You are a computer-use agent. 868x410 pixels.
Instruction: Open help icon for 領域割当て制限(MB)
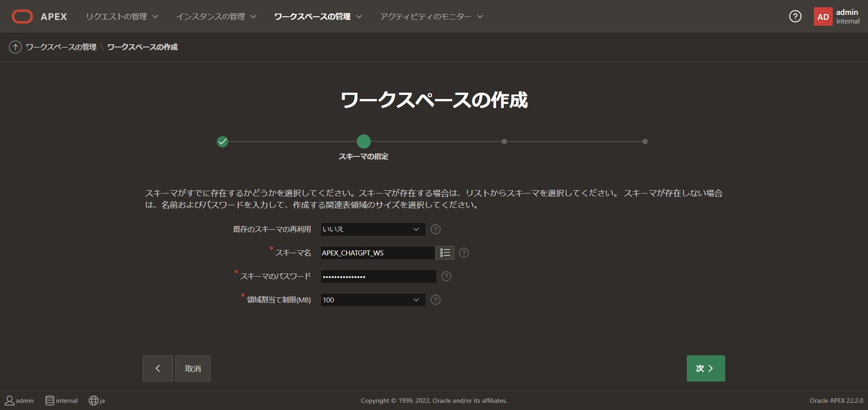click(436, 300)
